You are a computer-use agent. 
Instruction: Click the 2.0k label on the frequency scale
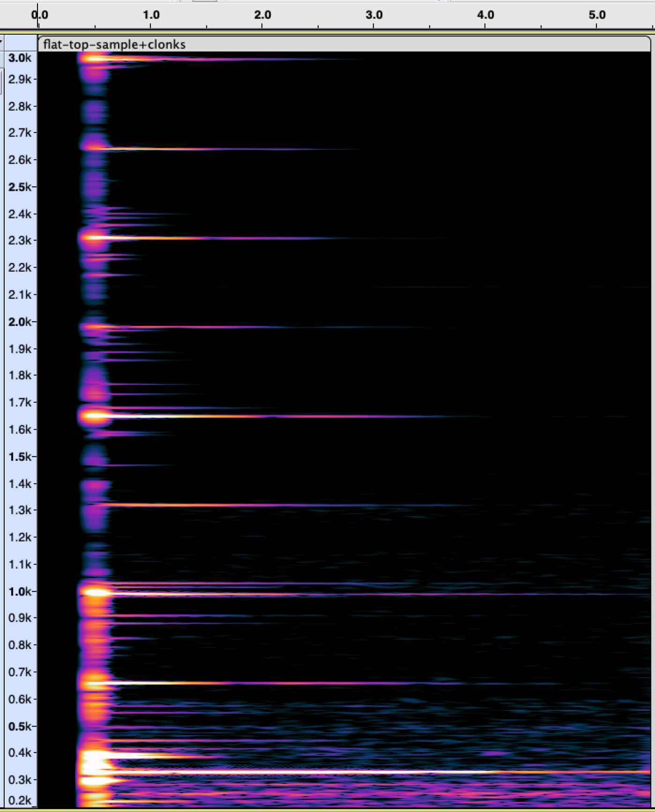(x=20, y=322)
